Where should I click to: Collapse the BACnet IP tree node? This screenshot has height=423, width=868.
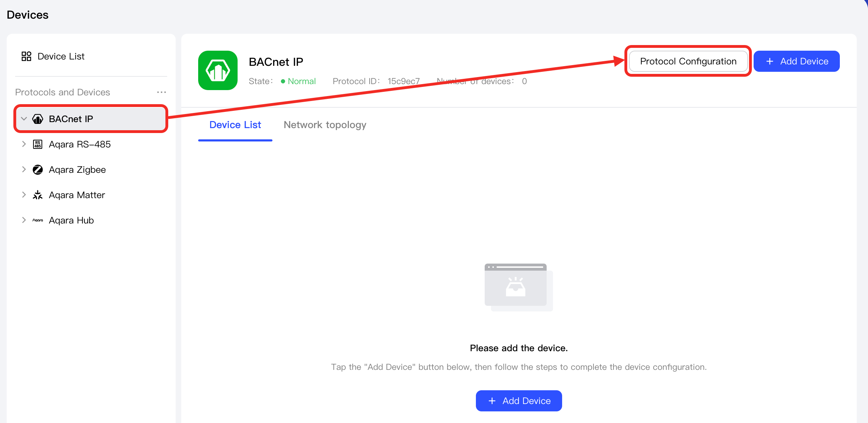click(x=24, y=119)
